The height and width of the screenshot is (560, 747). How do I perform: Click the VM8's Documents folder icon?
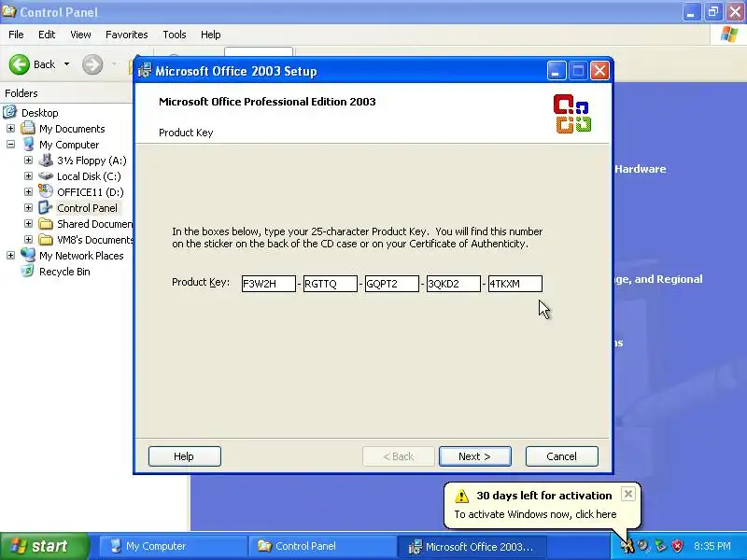coord(46,240)
